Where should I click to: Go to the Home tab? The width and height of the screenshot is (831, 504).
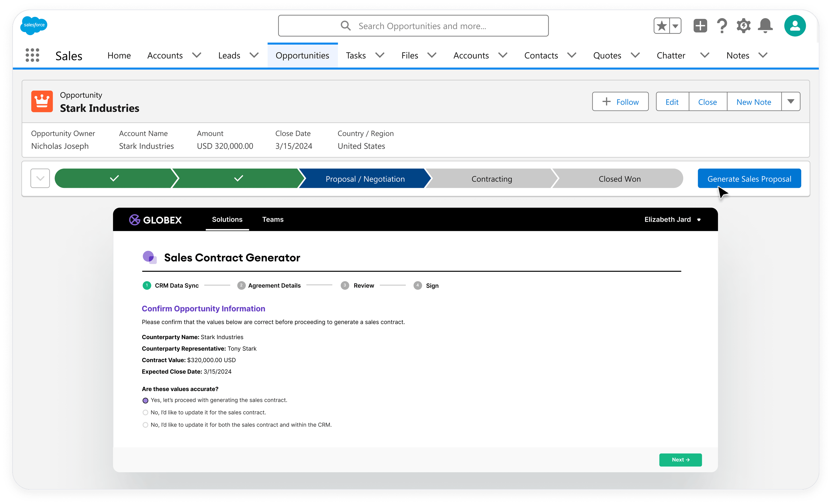click(119, 55)
